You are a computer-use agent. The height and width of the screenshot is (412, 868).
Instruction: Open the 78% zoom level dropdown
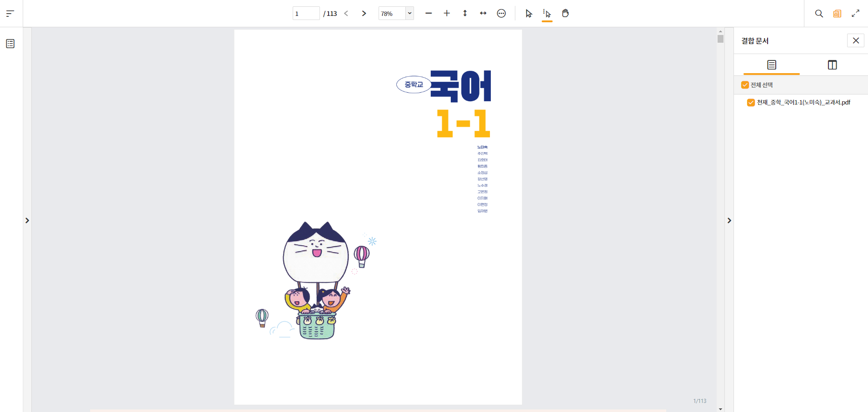click(409, 14)
